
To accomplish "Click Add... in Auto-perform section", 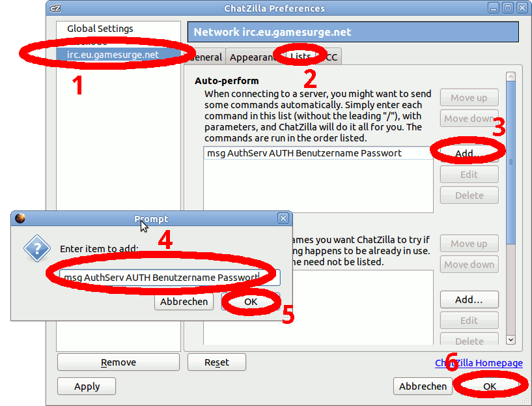I will click(x=469, y=153).
